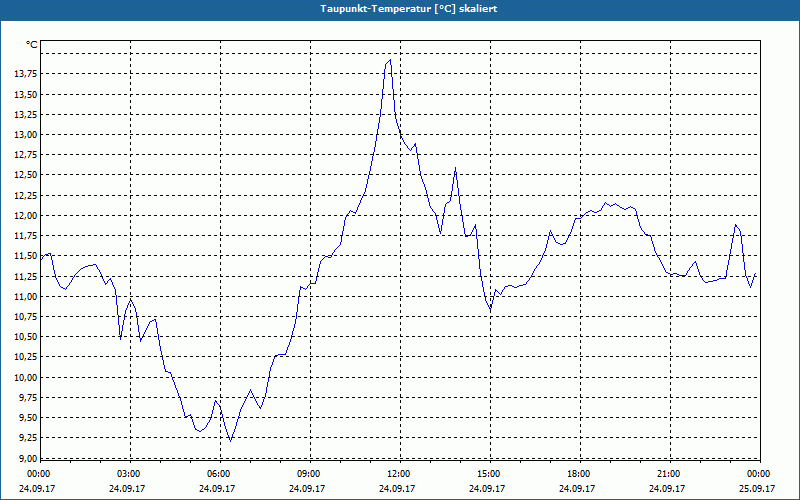800x500 pixels.
Task: Select the 10,75 y-axis value
Action: (26, 317)
